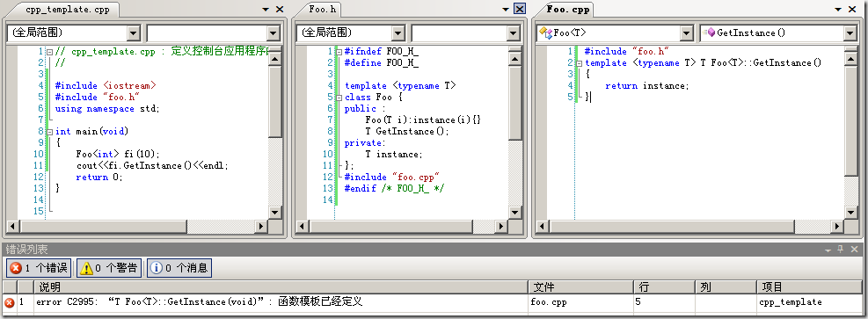
Task: Click vertical scroll up arrow in Foo.h pane
Action: pyautogui.click(x=515, y=59)
